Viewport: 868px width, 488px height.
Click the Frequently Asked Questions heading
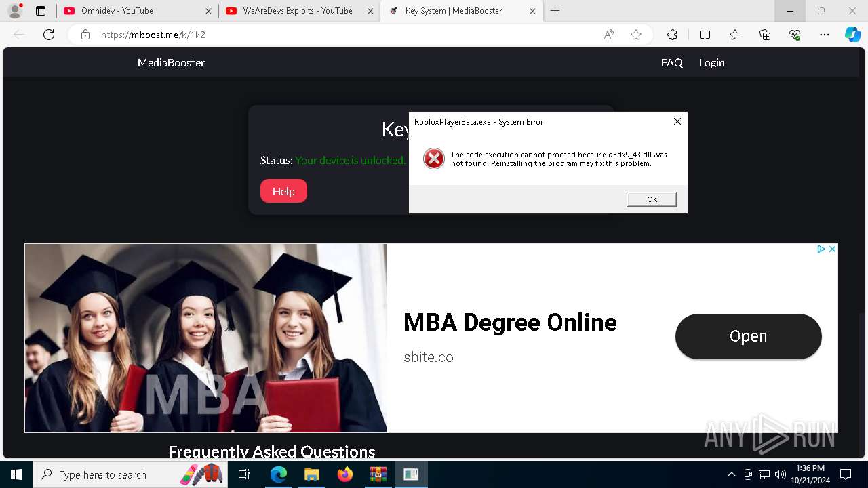click(x=271, y=452)
